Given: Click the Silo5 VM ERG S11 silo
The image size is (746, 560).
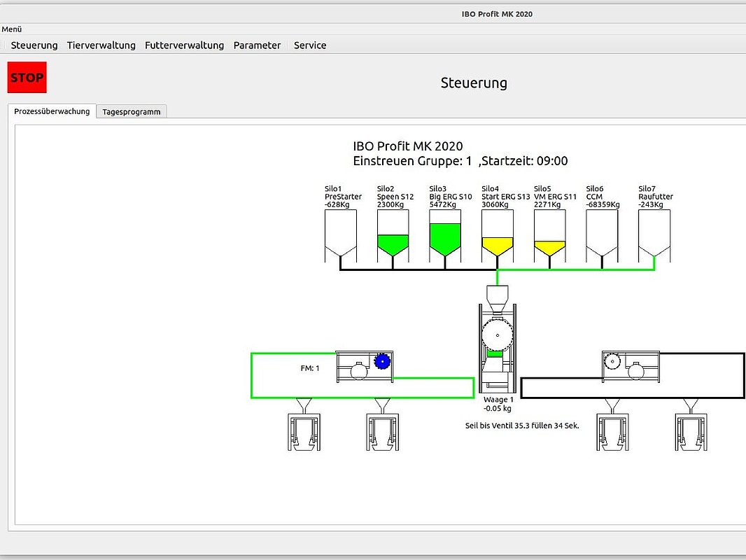Looking at the screenshot, I should point(549,236).
